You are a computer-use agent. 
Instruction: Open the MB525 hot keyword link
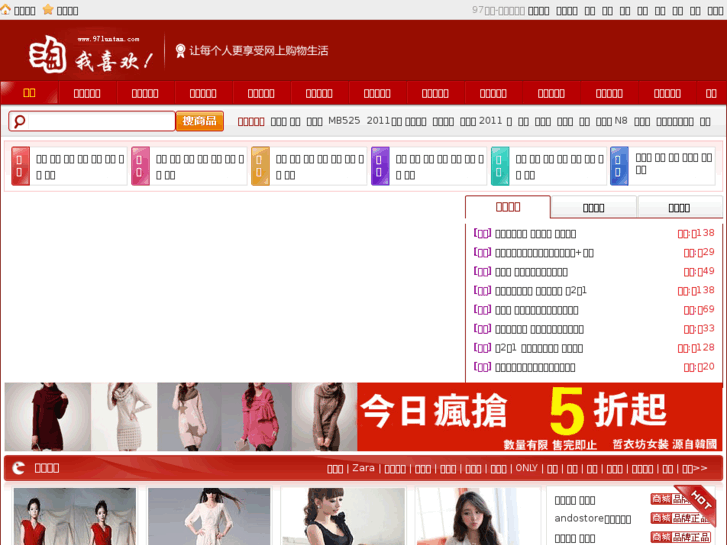[344, 121]
